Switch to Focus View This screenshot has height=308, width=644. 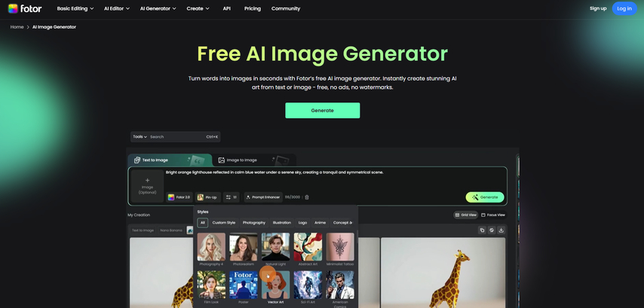pyautogui.click(x=493, y=215)
